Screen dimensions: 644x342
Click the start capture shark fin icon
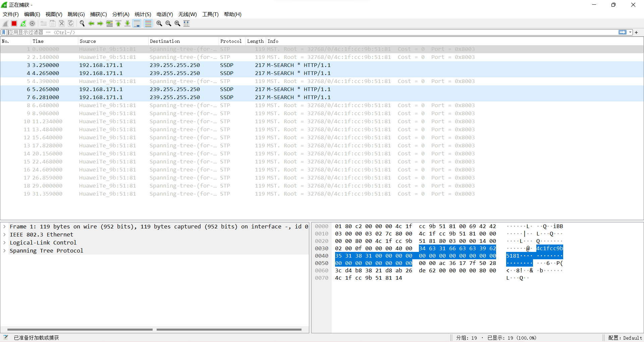5,23
